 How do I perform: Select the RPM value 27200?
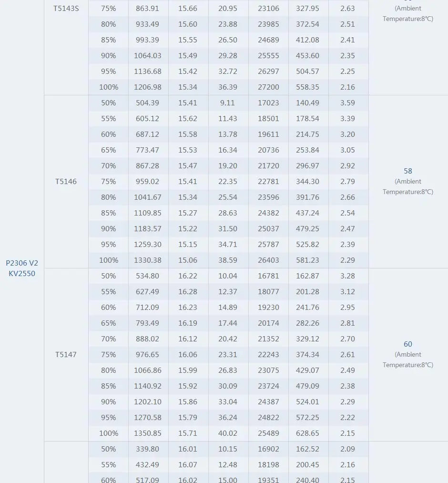[x=268, y=87]
